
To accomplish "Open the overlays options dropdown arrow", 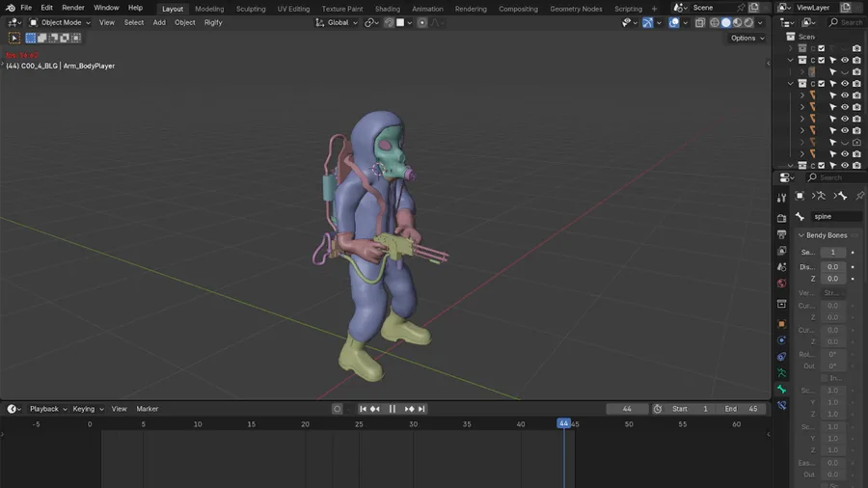I will 686,23.
